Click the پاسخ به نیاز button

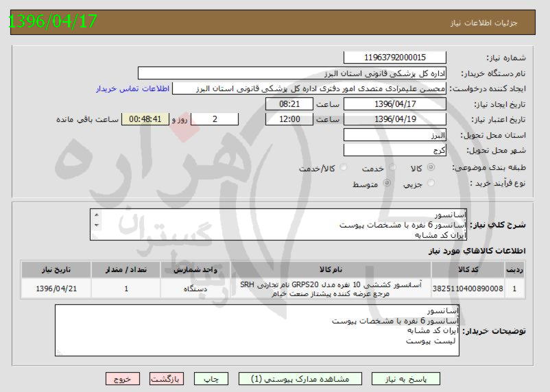[x=406, y=379]
